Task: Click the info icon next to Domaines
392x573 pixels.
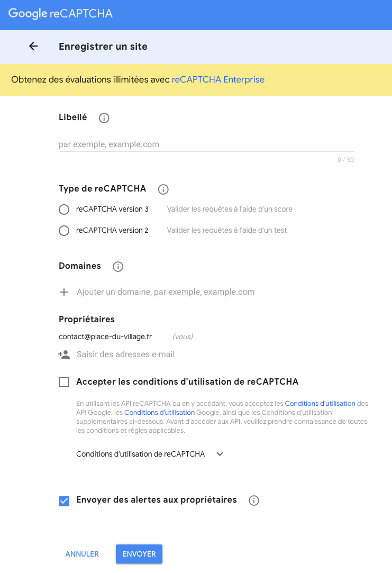Action: (118, 267)
